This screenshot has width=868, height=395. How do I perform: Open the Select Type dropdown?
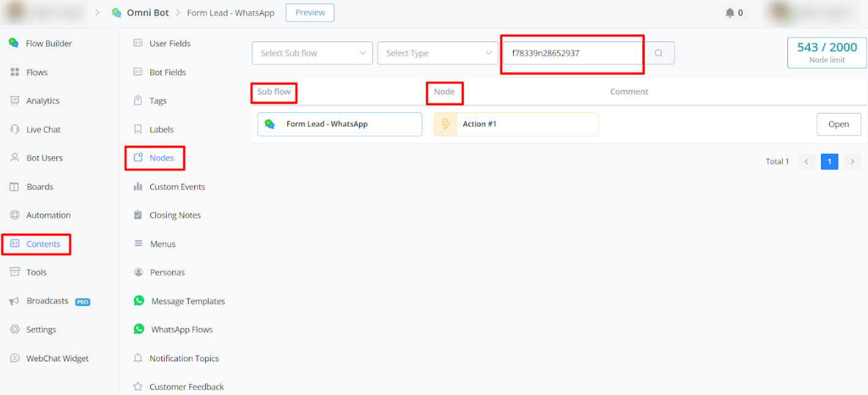pos(438,53)
